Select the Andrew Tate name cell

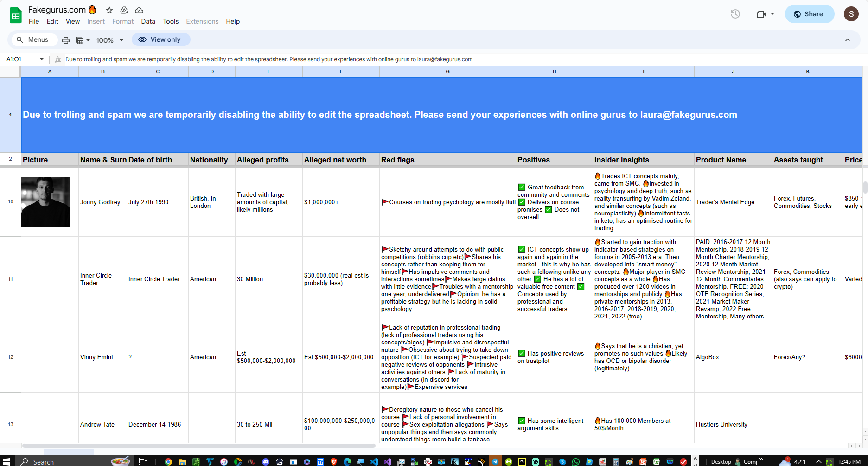click(102, 424)
